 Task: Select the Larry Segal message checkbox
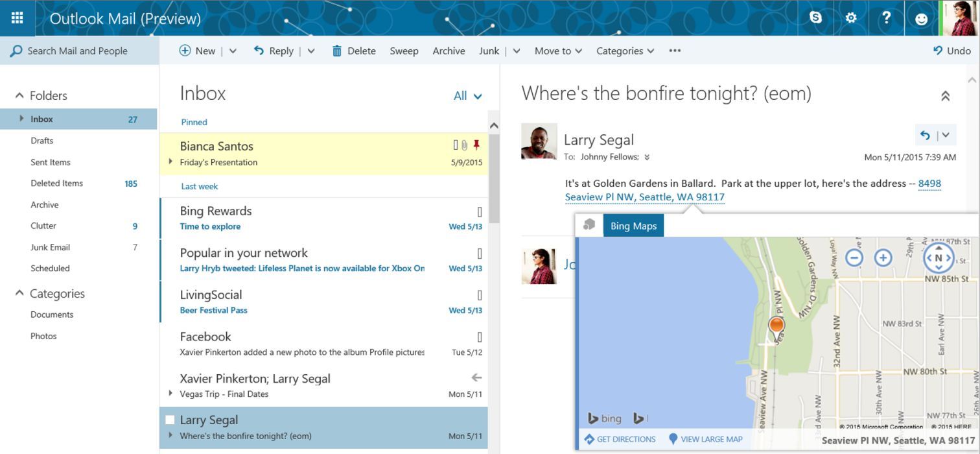[x=169, y=420]
